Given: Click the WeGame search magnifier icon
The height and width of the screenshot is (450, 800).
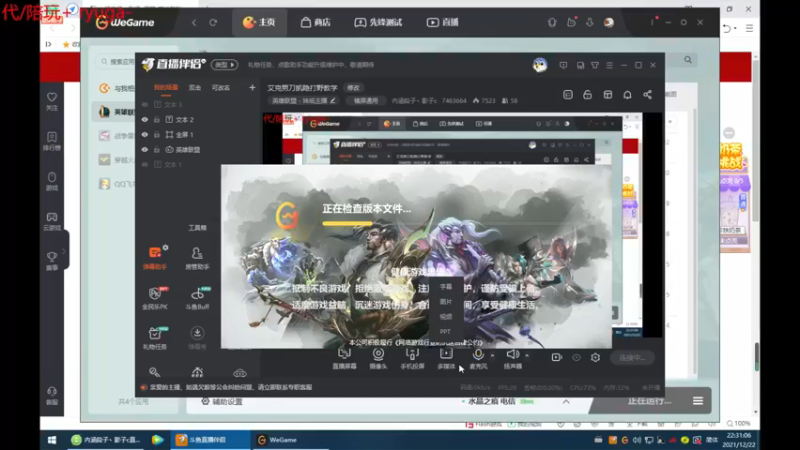Looking at the screenshot, I should click(688, 60).
